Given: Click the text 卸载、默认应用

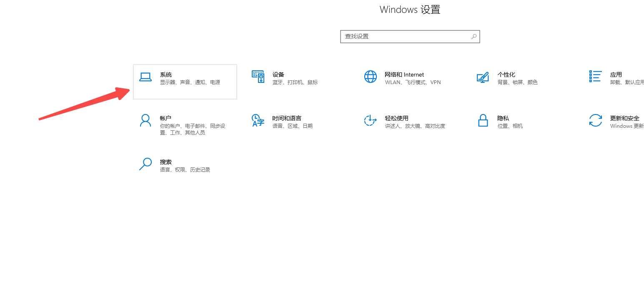Looking at the screenshot, I should [627, 82].
